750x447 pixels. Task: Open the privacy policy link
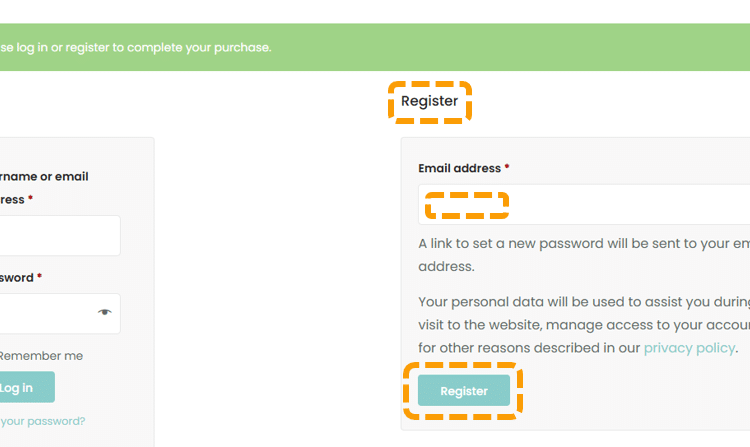click(689, 348)
